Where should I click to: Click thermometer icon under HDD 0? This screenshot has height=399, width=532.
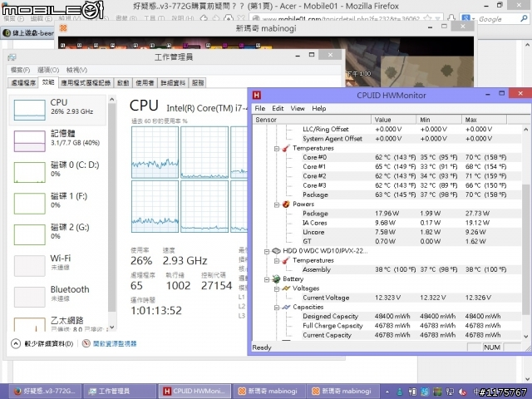[x=286, y=260]
